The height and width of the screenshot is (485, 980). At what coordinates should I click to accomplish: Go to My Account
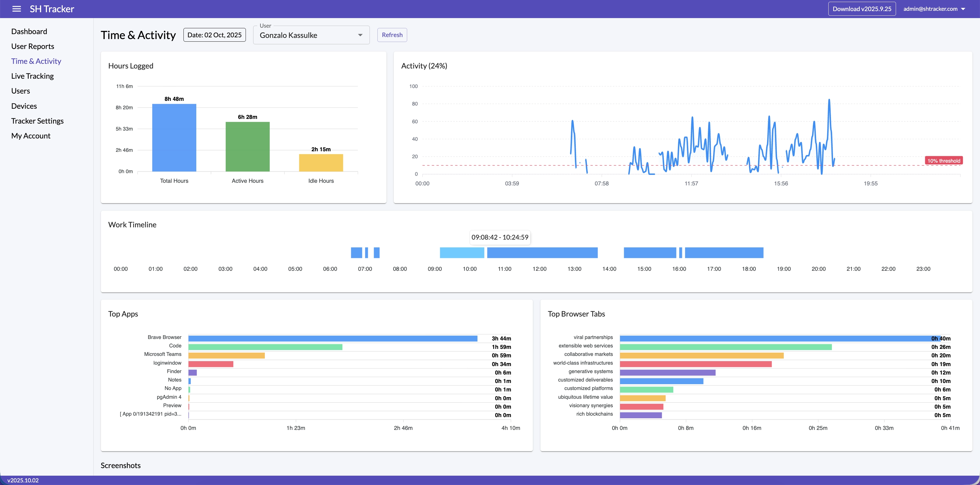31,136
